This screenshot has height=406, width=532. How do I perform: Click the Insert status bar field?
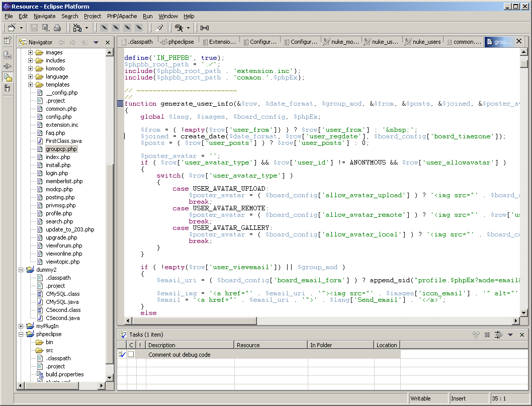(469, 398)
